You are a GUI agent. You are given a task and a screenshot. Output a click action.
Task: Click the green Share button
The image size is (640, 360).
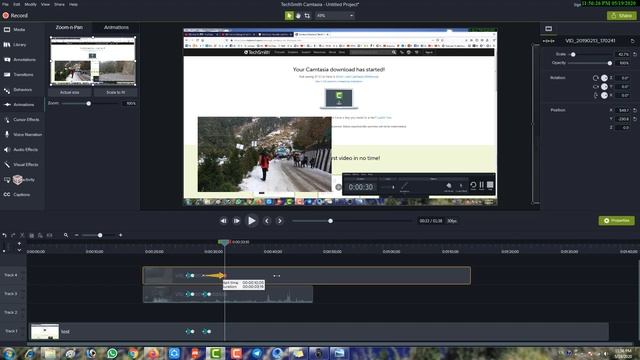[621, 16]
